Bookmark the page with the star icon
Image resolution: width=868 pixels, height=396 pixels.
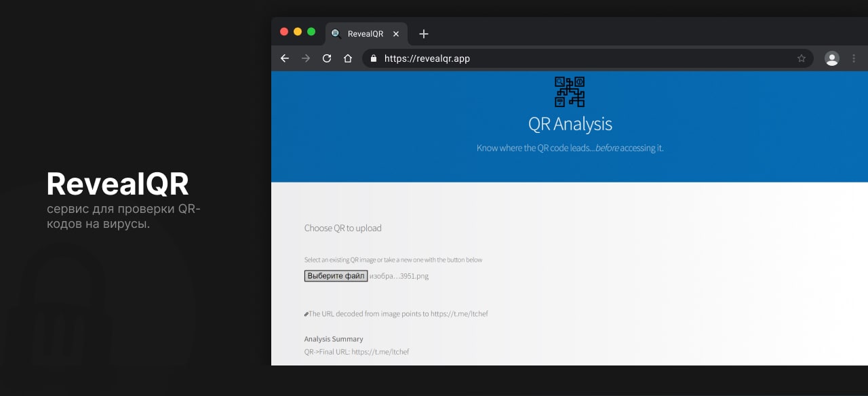pyautogui.click(x=802, y=58)
